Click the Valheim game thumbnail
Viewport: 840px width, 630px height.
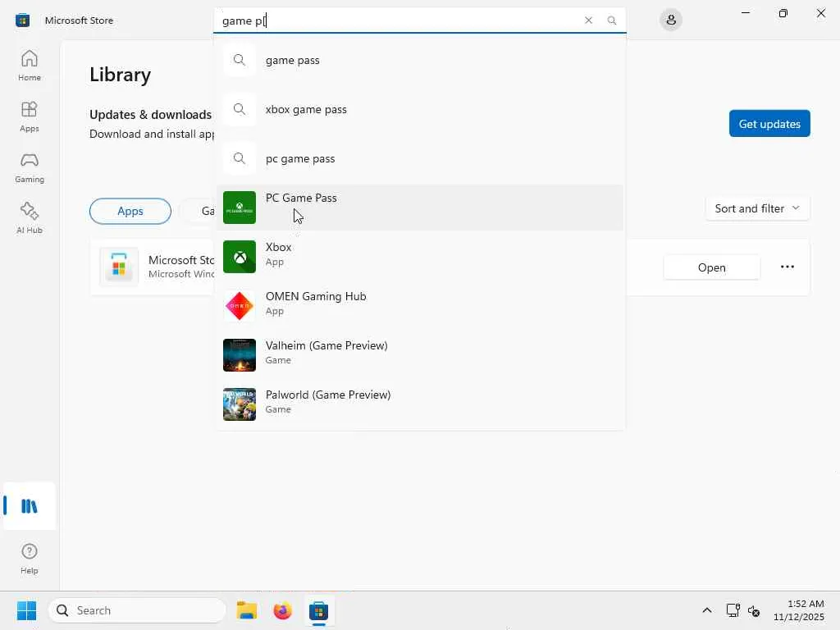(240, 355)
